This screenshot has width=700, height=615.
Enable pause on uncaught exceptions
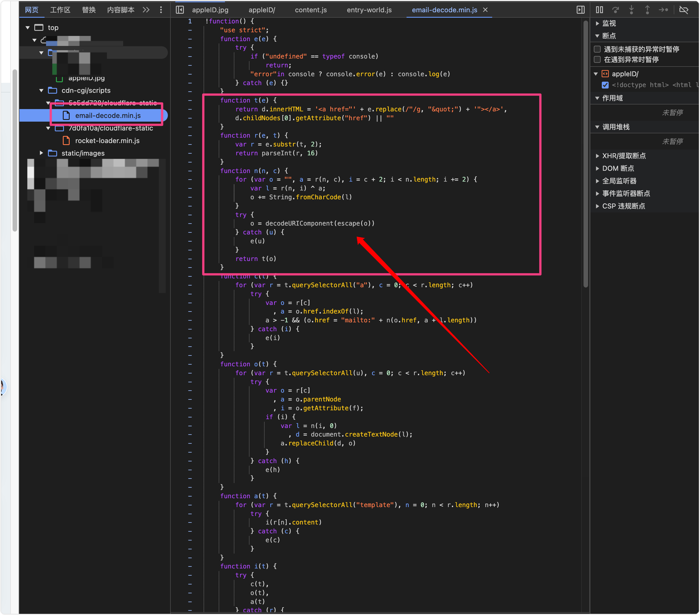(x=597, y=49)
